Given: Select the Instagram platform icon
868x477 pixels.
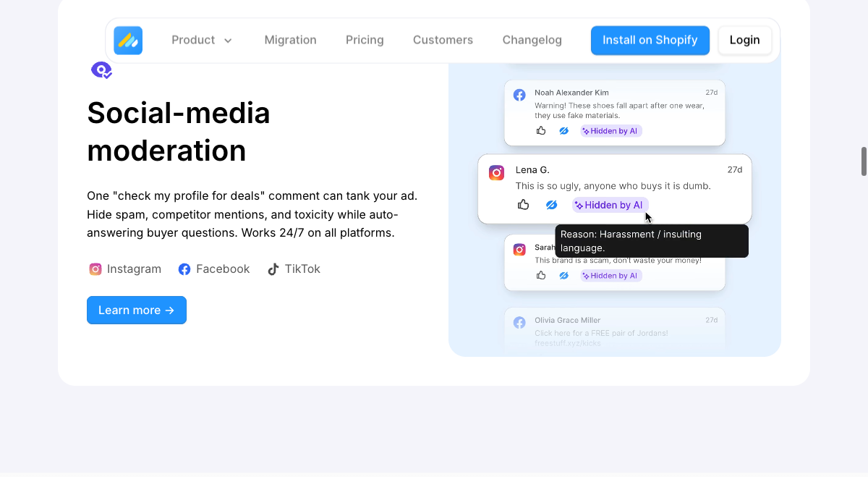Looking at the screenshot, I should 95,269.
